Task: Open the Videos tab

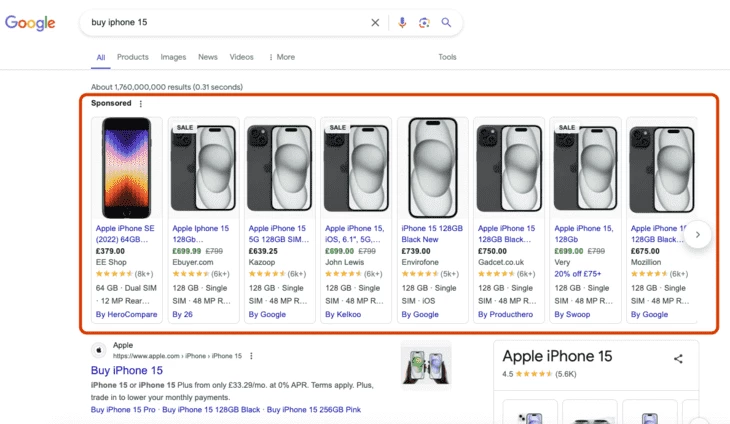Action: point(241,57)
